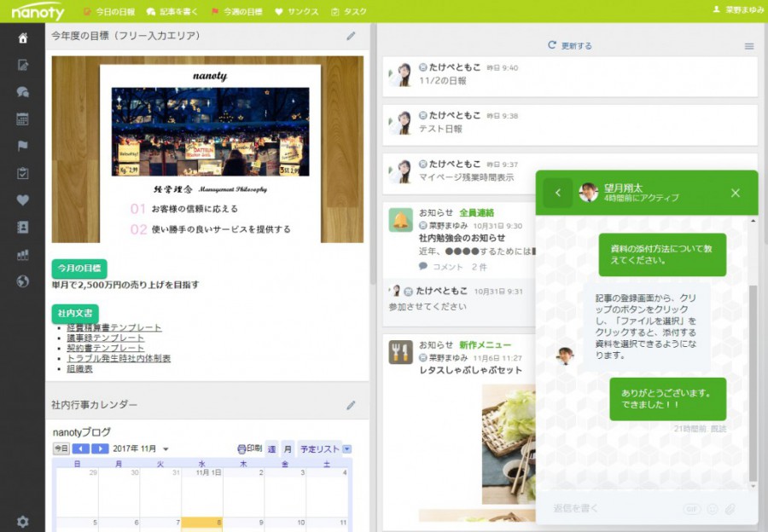The width and height of the screenshot is (768, 532).
Task: Attach a file with the paperclip icon
Action: coord(730,510)
